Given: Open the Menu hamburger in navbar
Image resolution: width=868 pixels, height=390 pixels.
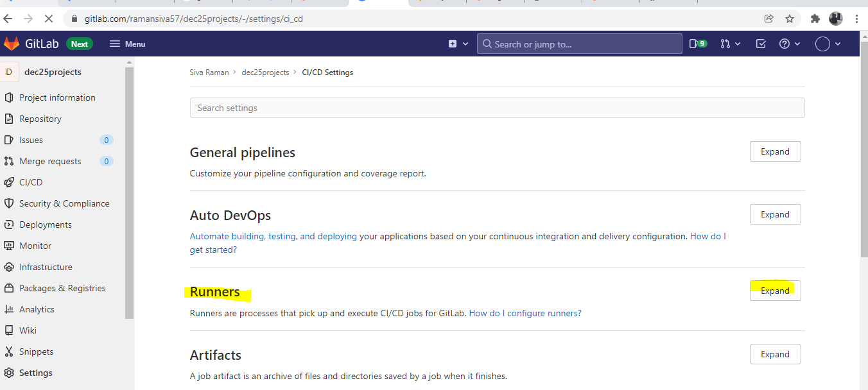Looking at the screenshot, I should click(x=127, y=44).
